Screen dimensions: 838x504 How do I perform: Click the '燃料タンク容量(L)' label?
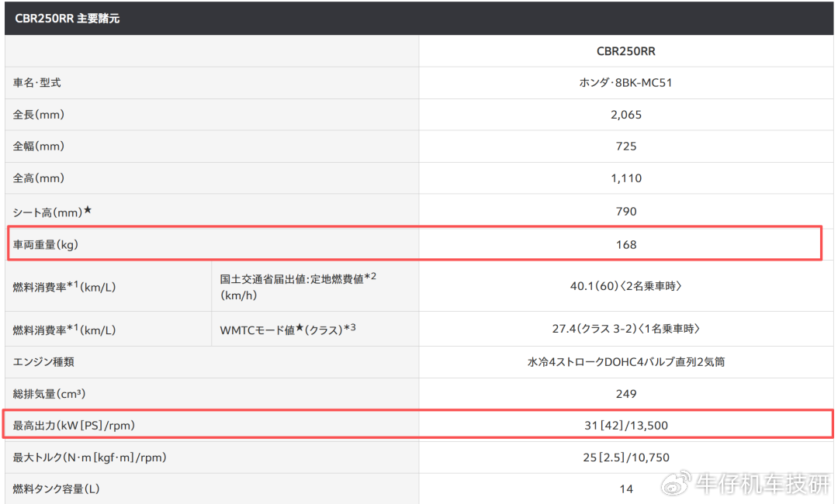click(x=56, y=489)
